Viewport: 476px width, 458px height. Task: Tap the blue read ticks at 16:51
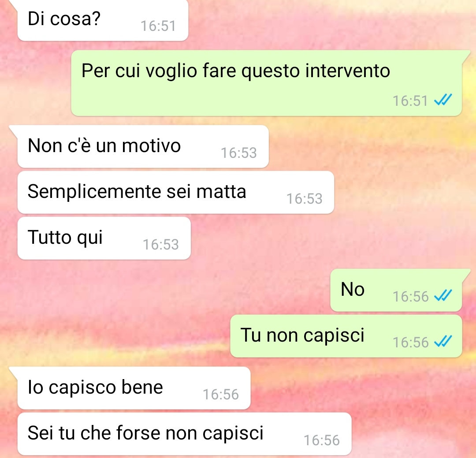pyautogui.click(x=443, y=100)
